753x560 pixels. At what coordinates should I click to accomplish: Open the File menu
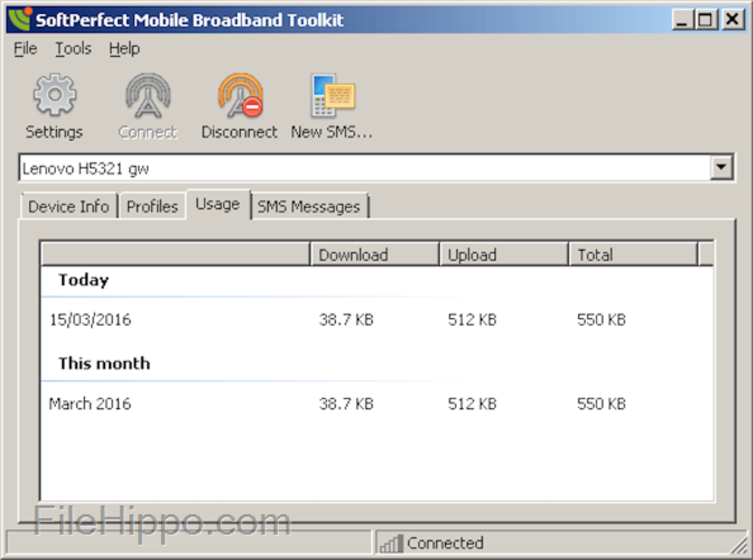click(x=25, y=49)
